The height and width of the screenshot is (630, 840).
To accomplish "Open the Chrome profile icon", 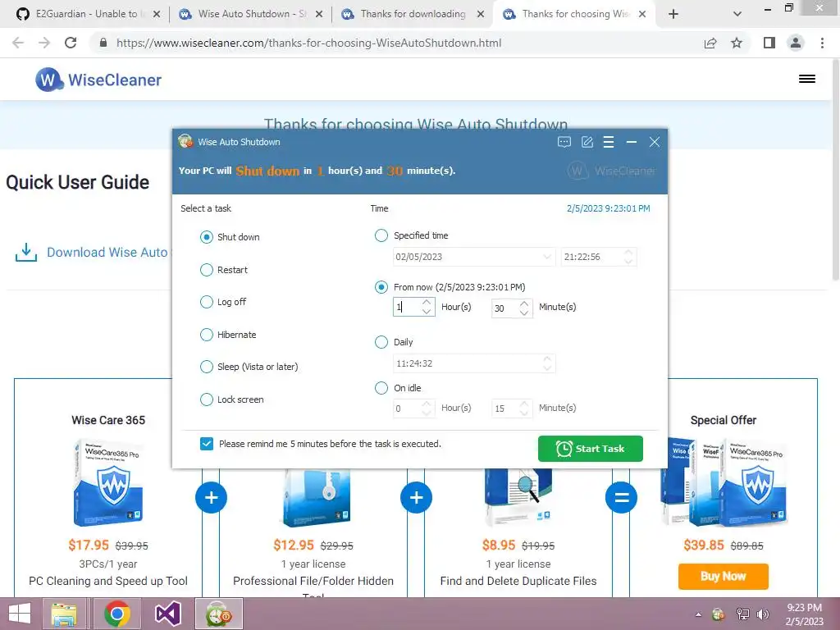I will click(x=796, y=43).
